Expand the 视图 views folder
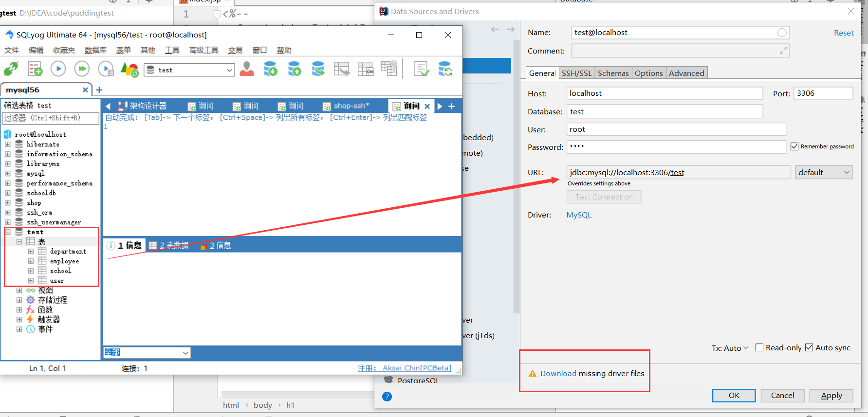The image size is (868, 417). [19, 290]
